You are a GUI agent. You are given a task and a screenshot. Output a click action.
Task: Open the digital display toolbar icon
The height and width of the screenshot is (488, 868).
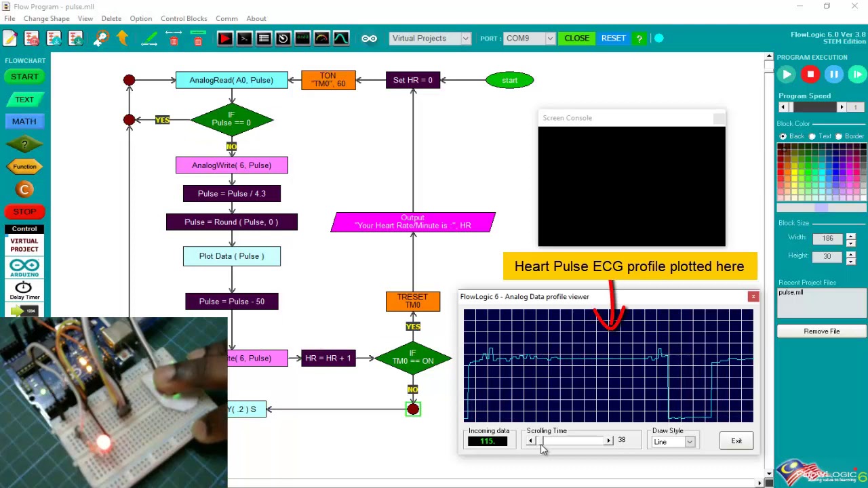pyautogui.click(x=302, y=39)
